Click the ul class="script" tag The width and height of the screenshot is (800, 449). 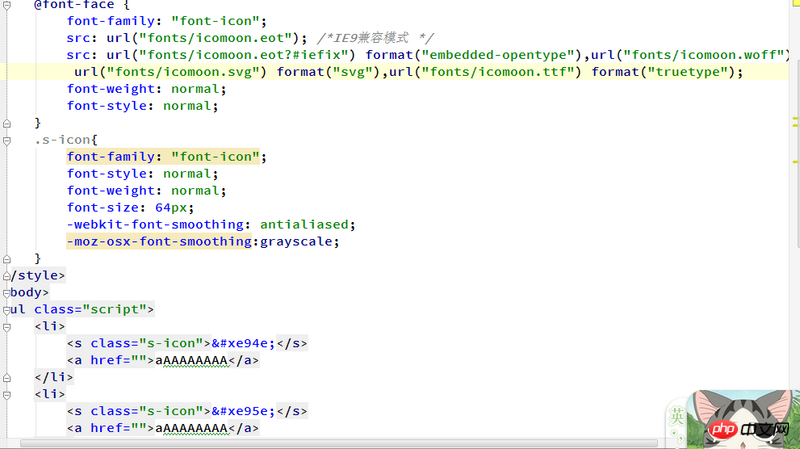[82, 309]
